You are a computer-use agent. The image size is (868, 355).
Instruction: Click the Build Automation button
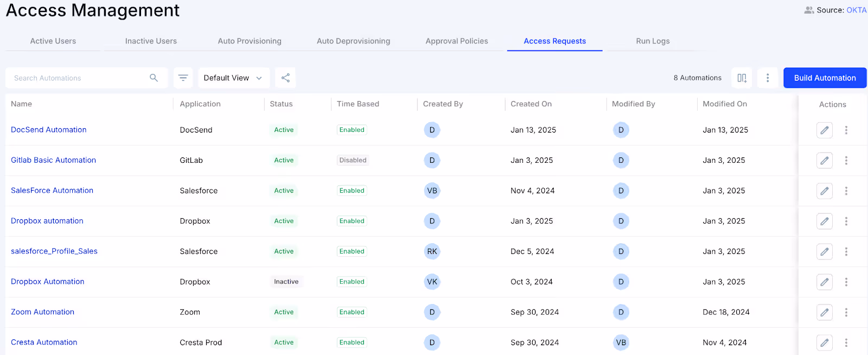(825, 78)
